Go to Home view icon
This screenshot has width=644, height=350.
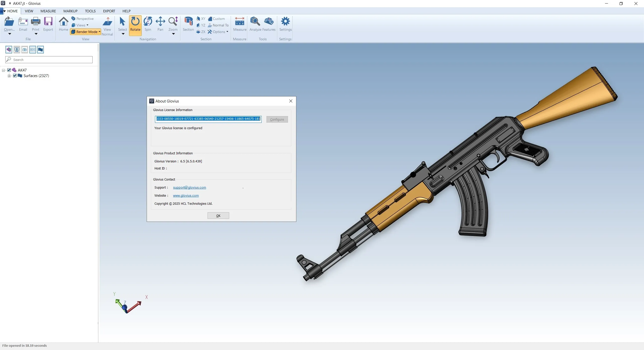click(x=63, y=22)
